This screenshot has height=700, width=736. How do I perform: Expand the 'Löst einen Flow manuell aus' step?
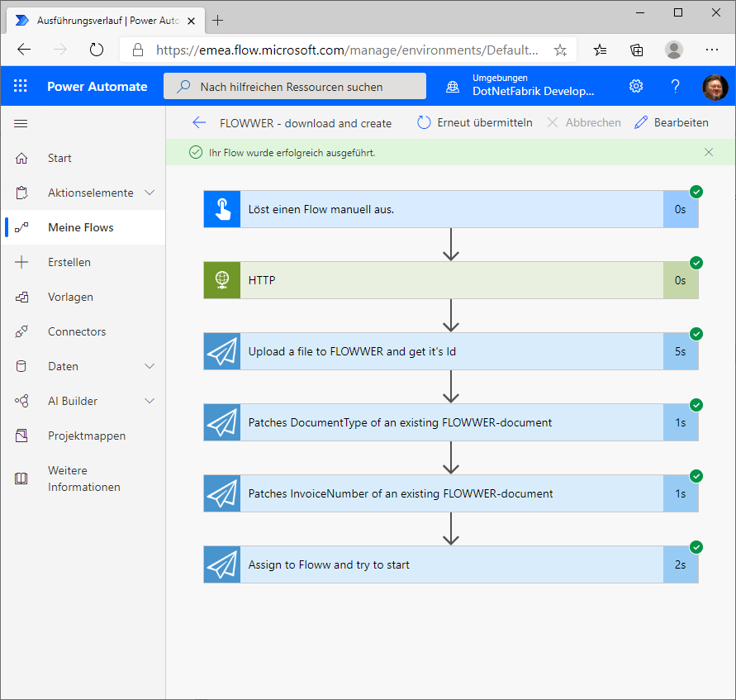click(x=451, y=209)
